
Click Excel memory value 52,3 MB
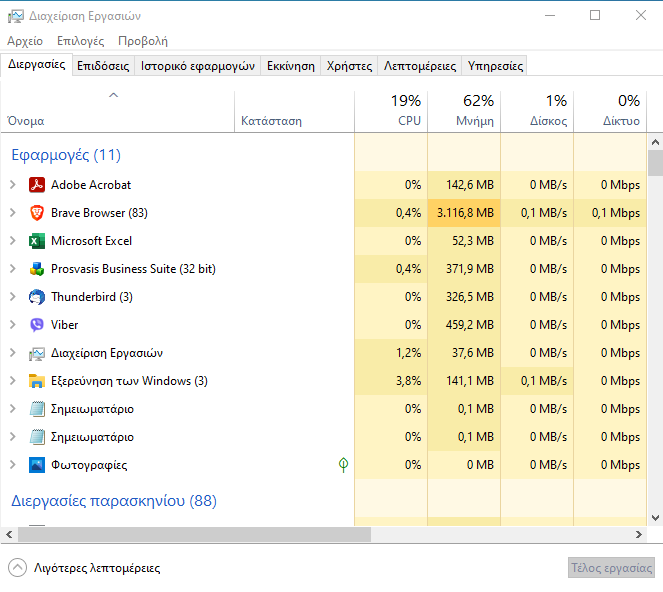(473, 241)
